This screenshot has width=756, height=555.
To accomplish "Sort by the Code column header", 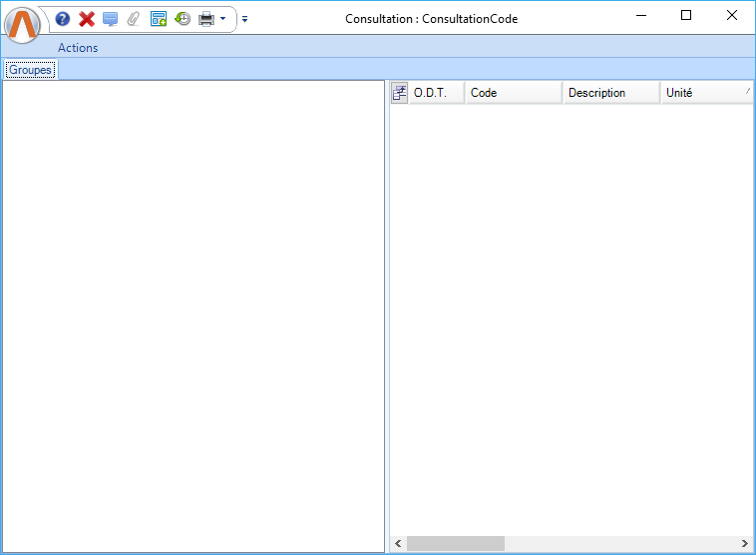I will 513,93.
